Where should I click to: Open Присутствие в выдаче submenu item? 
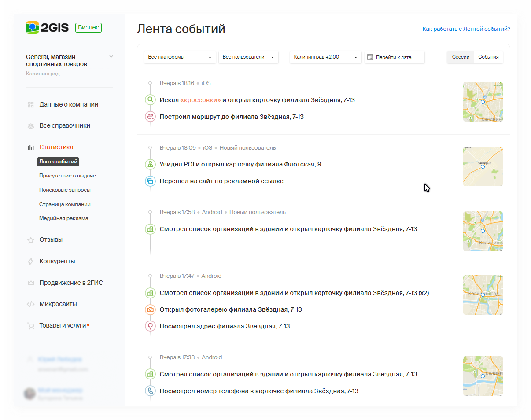(x=67, y=176)
